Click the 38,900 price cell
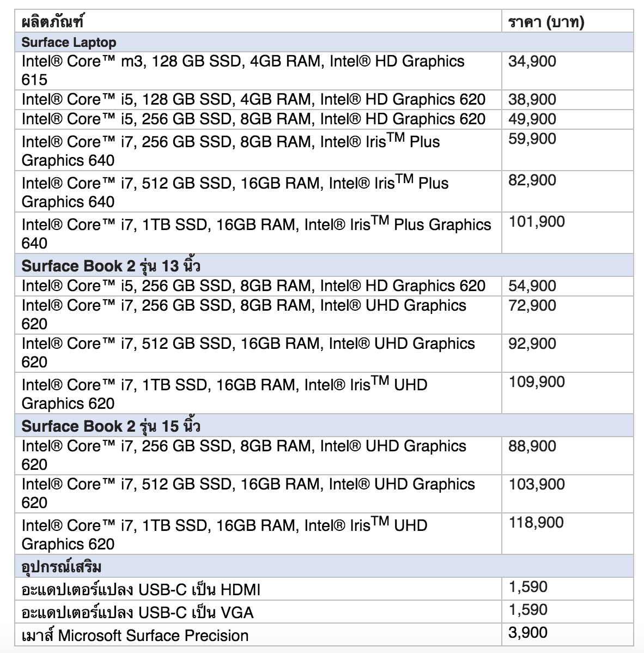The height and width of the screenshot is (653, 644). 532,100
